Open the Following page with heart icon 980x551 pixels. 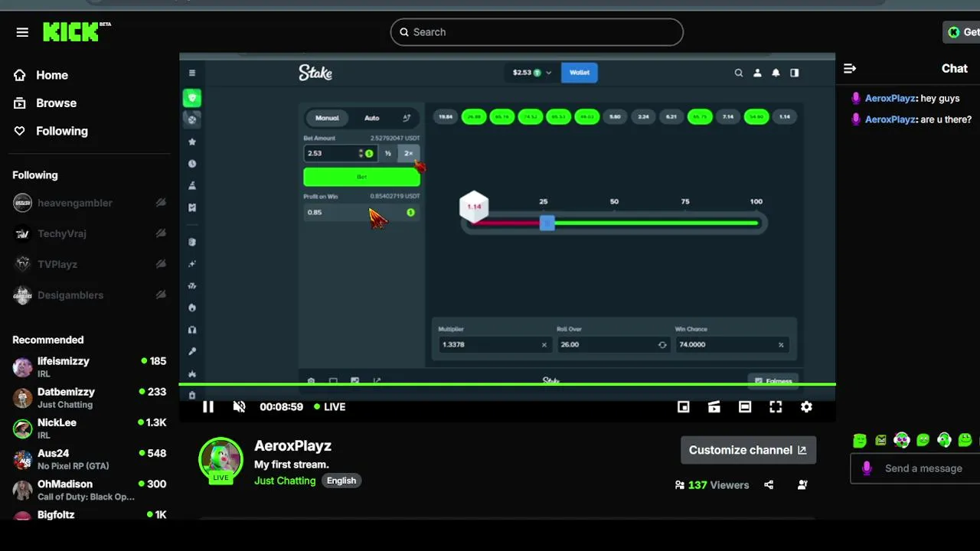pos(51,131)
